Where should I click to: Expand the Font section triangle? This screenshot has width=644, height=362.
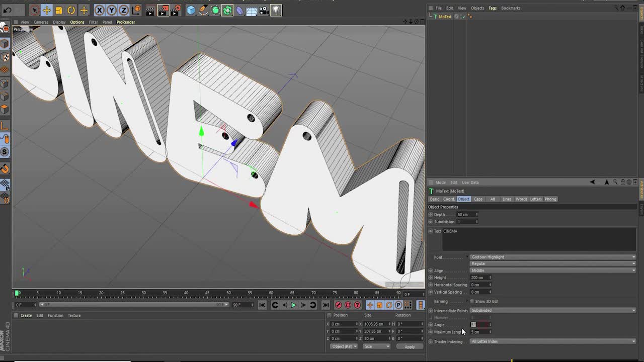tap(468, 257)
